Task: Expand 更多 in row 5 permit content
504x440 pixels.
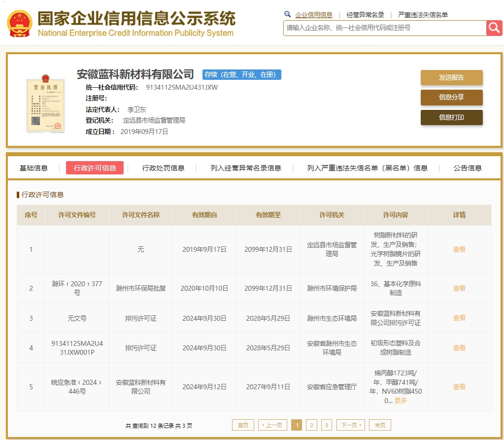Action: [x=401, y=401]
